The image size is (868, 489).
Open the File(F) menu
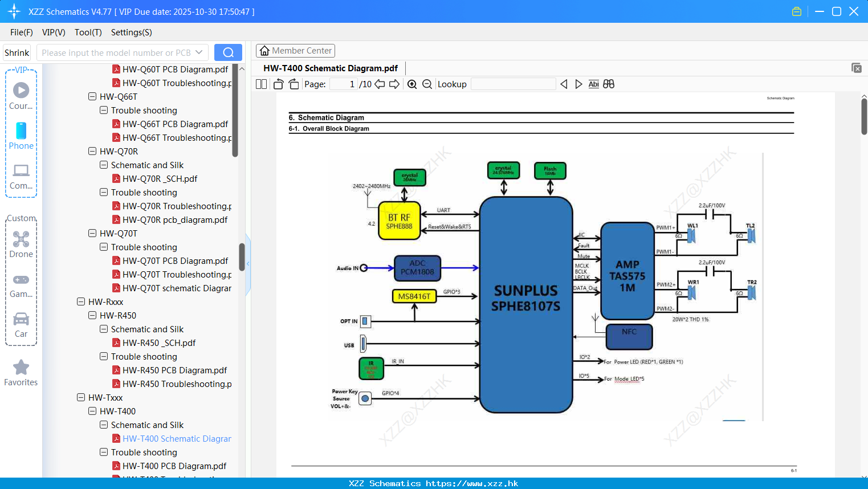[22, 32]
